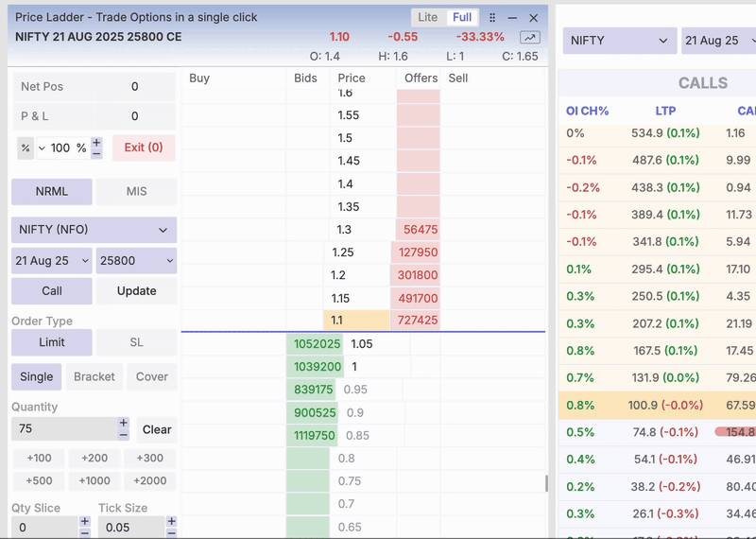Open the 21 Aug 25 expiry dropdown in ladder
This screenshot has width=756, height=539.
click(x=52, y=260)
